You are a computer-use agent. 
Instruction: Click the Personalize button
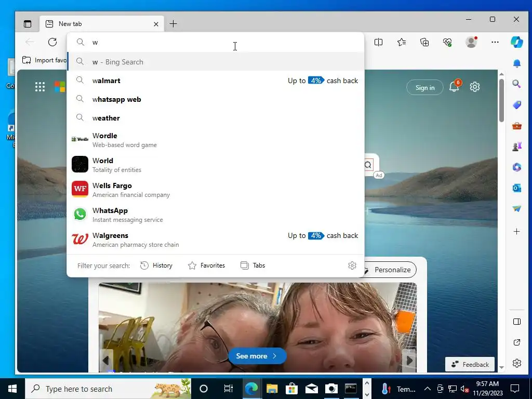(x=390, y=270)
